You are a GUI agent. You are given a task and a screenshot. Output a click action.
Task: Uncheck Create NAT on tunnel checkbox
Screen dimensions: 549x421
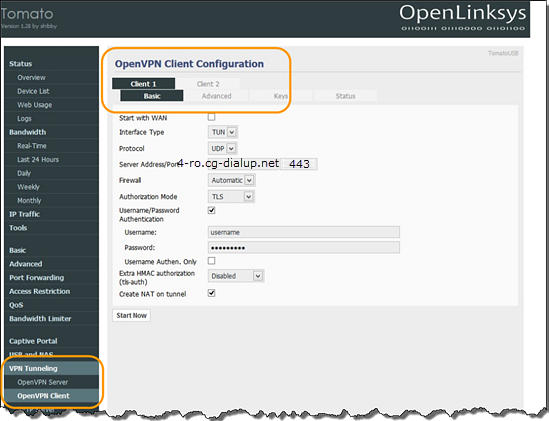tap(211, 293)
